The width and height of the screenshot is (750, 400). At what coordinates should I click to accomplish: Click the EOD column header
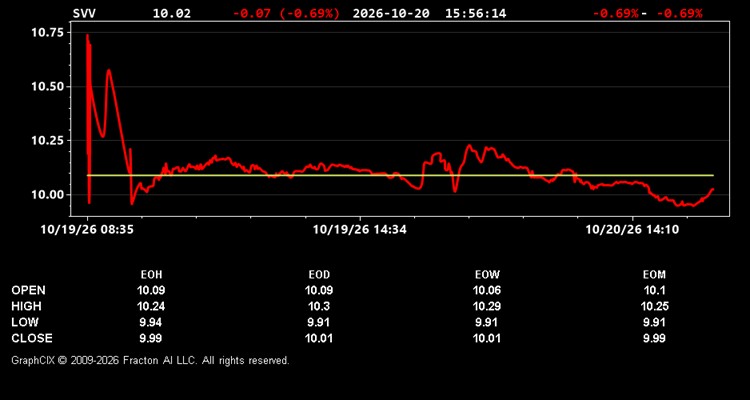[319, 275]
